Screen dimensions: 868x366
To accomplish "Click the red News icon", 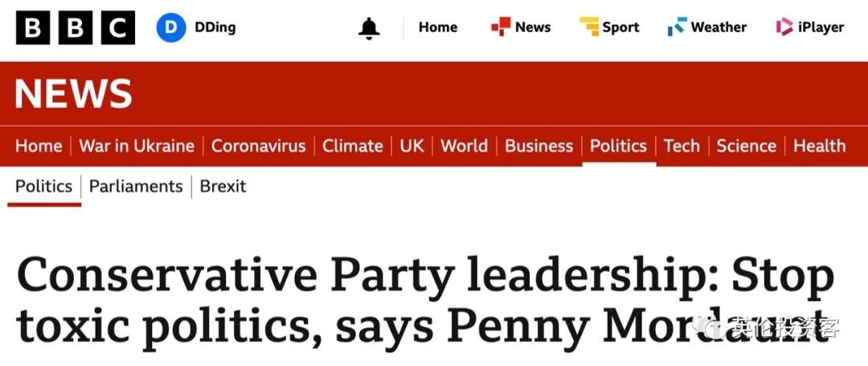I will point(501,26).
